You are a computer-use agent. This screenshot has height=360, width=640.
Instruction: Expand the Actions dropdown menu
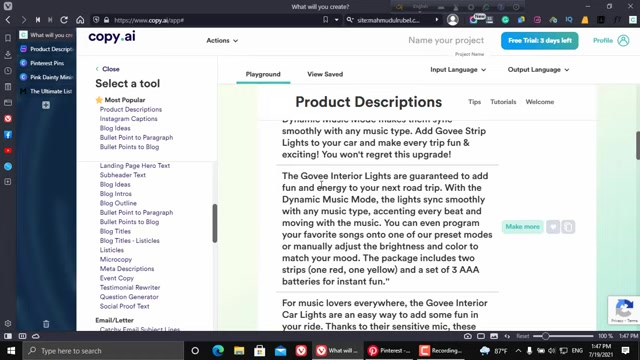click(222, 40)
